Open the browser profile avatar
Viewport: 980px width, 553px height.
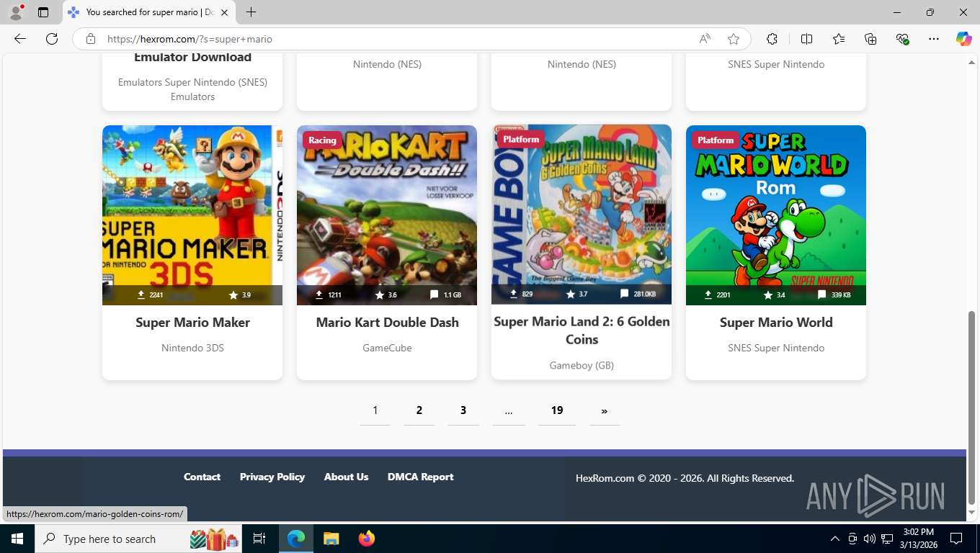(x=16, y=12)
